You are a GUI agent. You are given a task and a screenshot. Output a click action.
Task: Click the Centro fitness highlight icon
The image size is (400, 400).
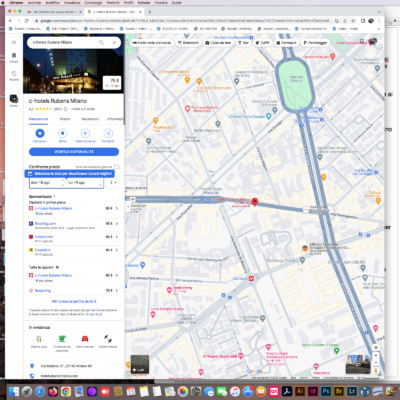108,339
